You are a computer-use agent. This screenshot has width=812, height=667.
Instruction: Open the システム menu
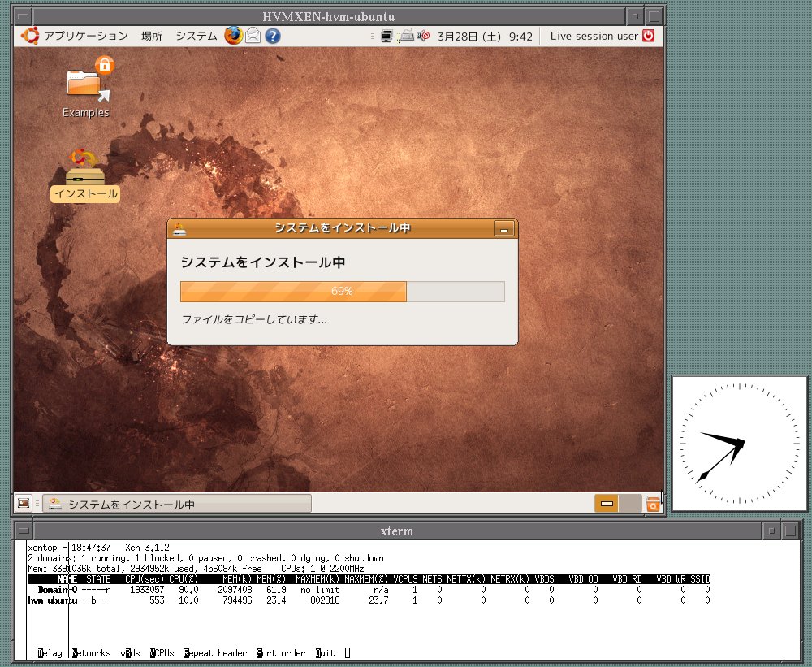pyautogui.click(x=197, y=36)
